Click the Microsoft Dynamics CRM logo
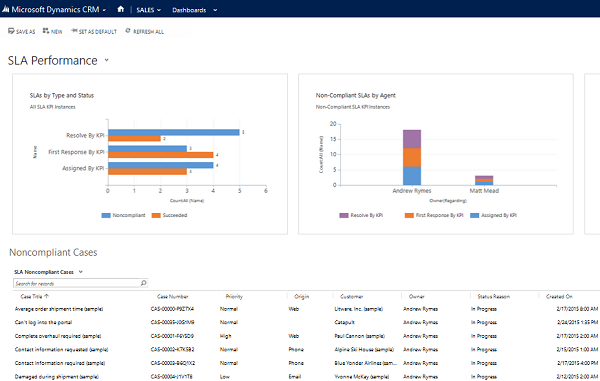The width and height of the screenshot is (600, 381). pos(6,9)
